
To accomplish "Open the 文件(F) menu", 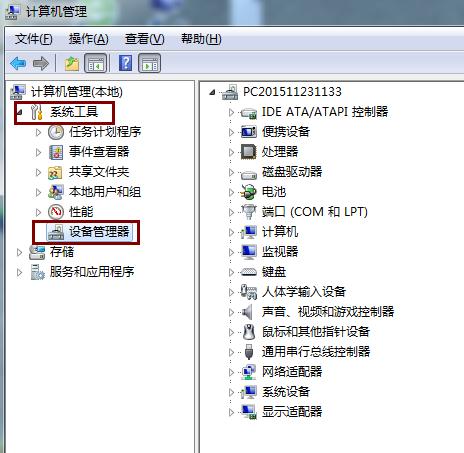I will pyautogui.click(x=33, y=39).
